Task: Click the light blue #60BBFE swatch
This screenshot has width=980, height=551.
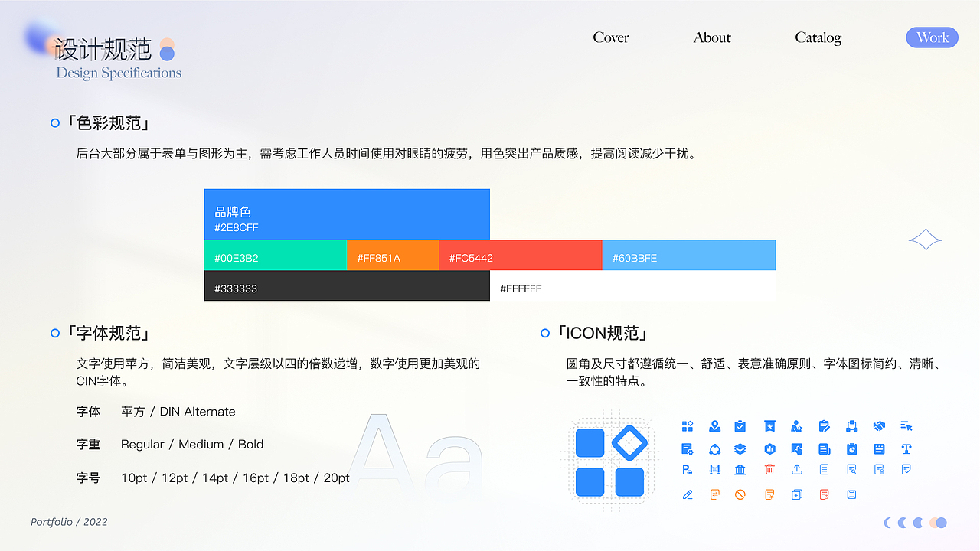Action: pos(689,255)
